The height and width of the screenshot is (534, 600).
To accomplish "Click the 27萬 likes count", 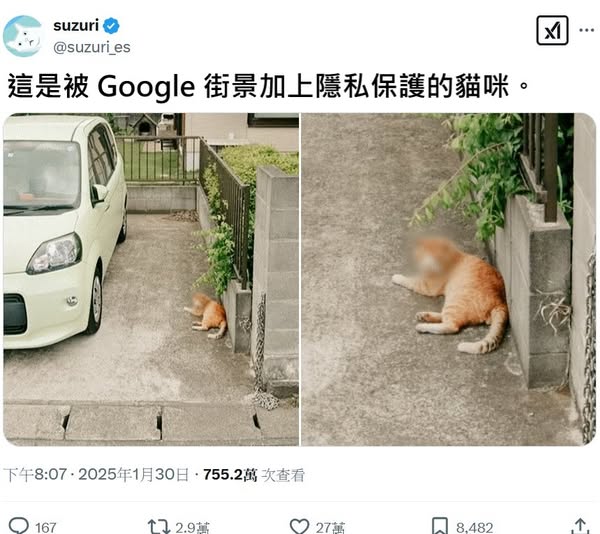I will 330,527.
